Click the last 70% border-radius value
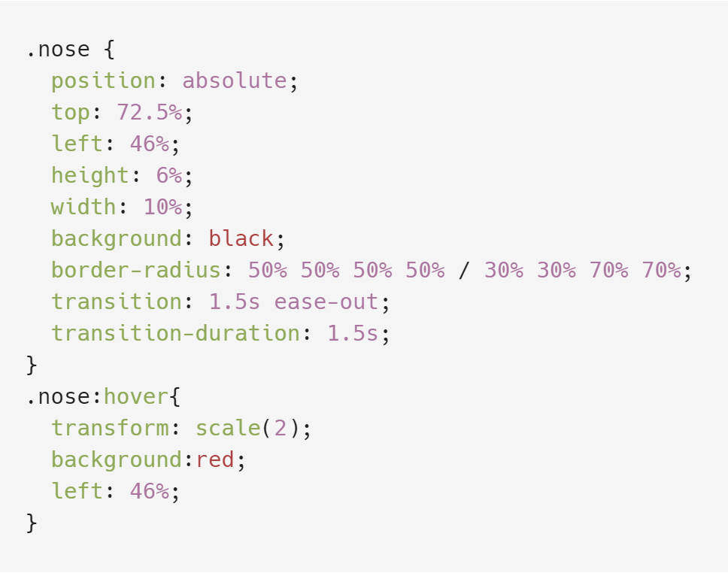 point(662,270)
